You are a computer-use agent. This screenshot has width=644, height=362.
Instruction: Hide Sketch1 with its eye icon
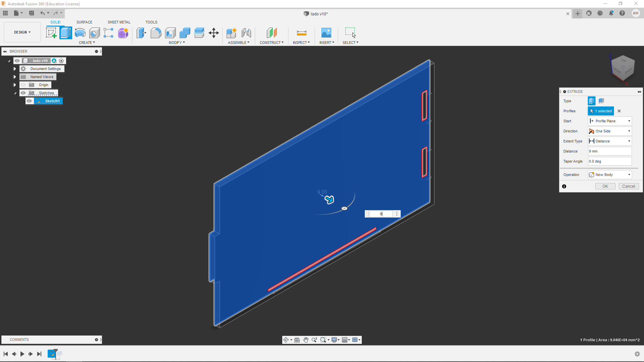(30, 101)
